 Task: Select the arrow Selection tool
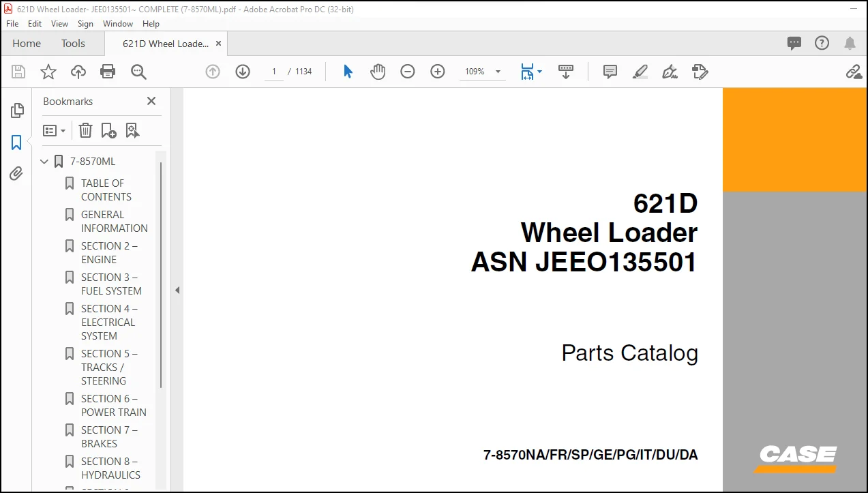pyautogui.click(x=348, y=72)
